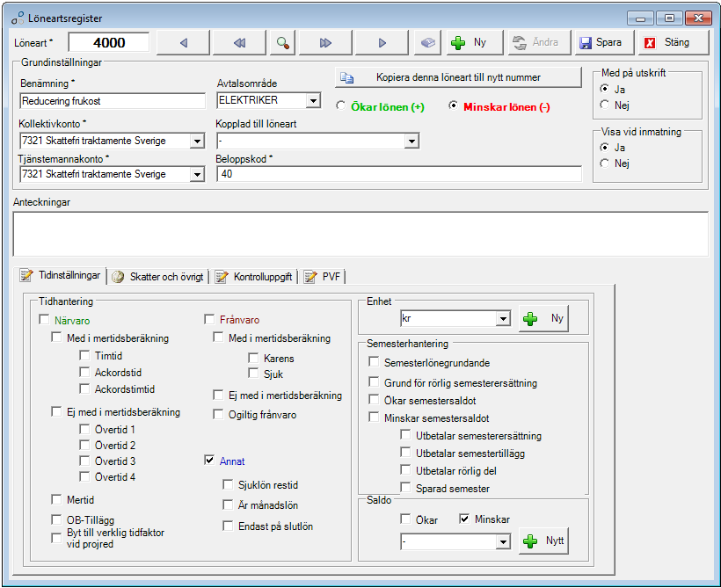Screen dimensions: 721x588
Task: Select Nej under Visa vid inmatning
Action: [x=605, y=163]
